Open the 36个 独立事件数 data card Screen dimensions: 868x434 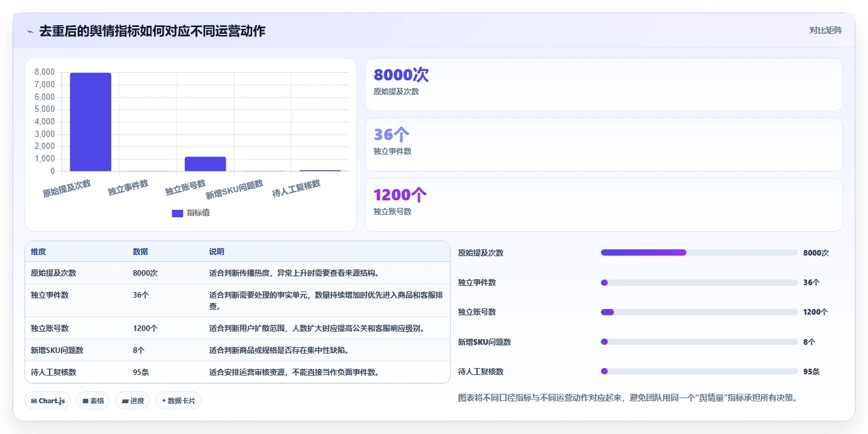[603, 144]
